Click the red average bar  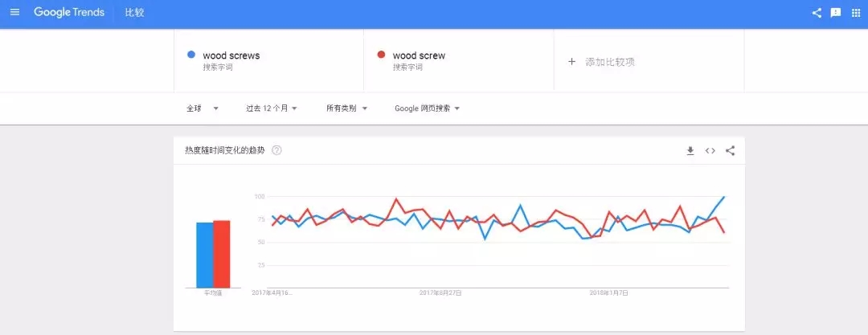(222, 254)
